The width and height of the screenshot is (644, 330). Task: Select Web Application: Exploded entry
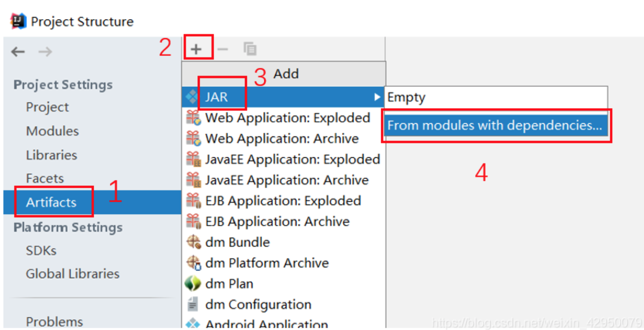tap(287, 118)
